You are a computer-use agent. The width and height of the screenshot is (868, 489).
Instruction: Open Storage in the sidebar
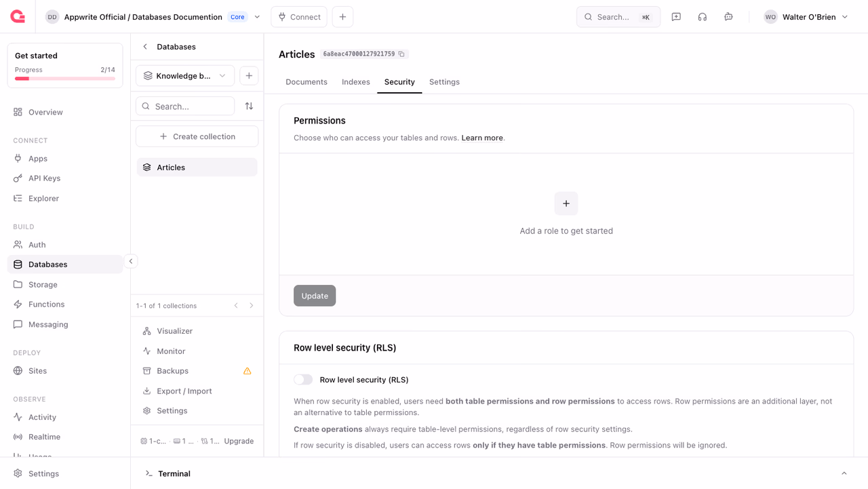click(x=65, y=285)
